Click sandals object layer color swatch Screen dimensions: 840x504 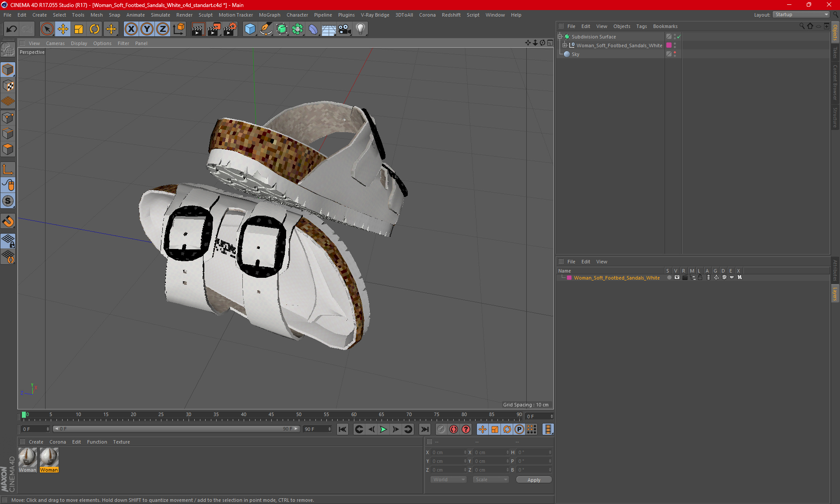coord(669,45)
